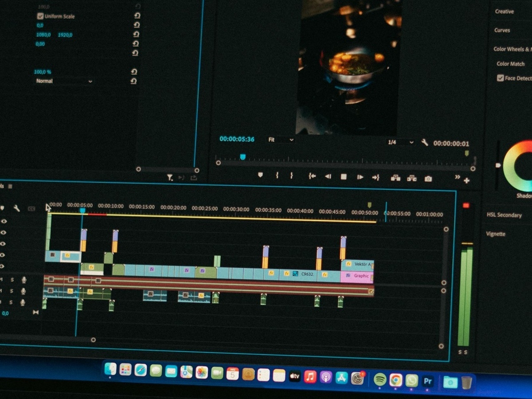Expand the Creative section in Lumetri
The height and width of the screenshot is (399, 532).
click(505, 12)
